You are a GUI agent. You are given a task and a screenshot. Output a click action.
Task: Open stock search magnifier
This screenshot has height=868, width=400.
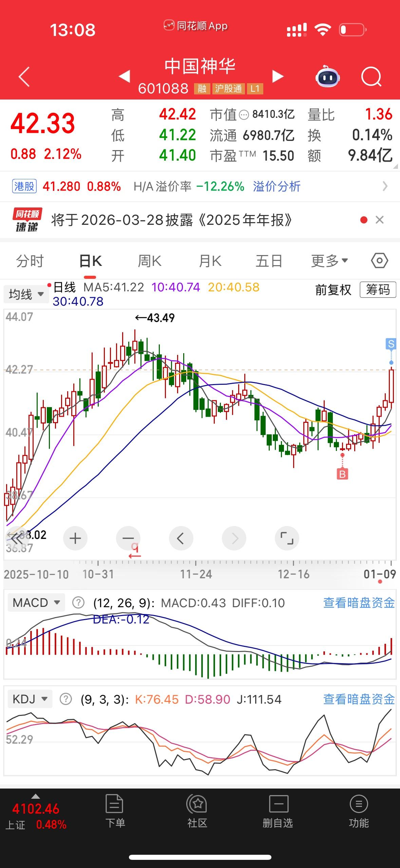371,77
